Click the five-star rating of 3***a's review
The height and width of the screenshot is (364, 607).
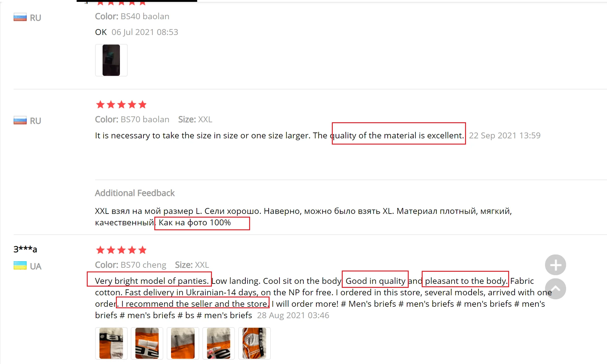pos(121,250)
